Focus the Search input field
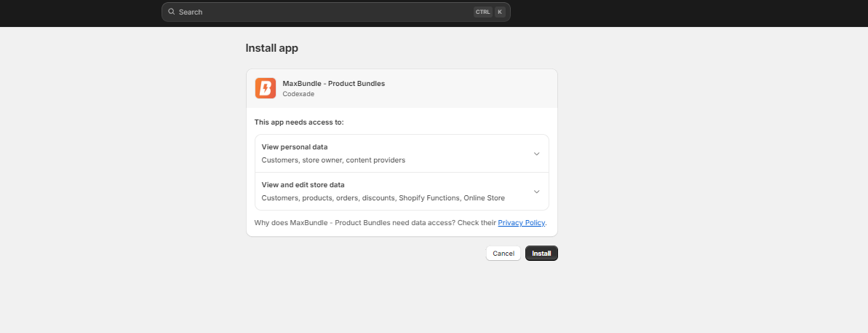868x333 pixels. click(x=320, y=12)
